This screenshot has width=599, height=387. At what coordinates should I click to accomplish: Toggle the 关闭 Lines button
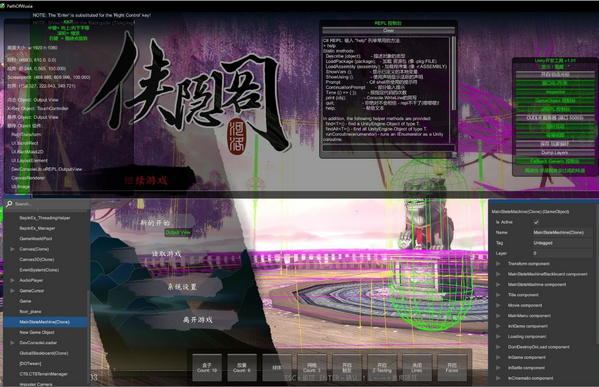click(x=417, y=368)
